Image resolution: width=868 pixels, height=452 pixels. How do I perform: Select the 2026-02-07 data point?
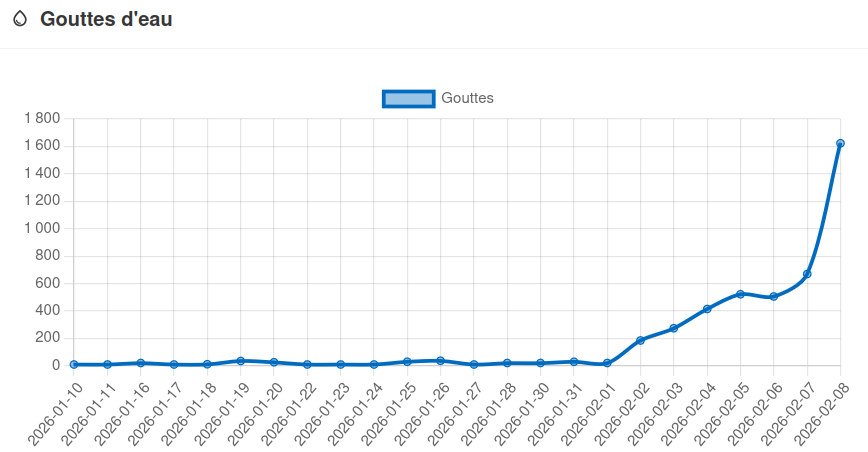coord(807,274)
